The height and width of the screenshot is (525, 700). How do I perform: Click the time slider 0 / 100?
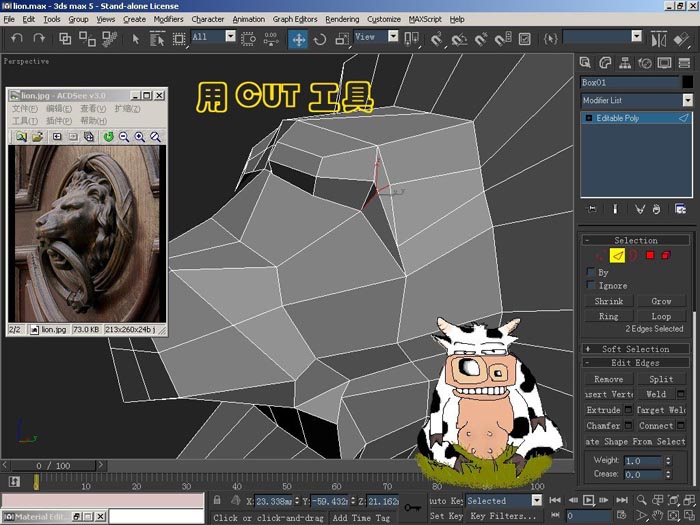53,466
